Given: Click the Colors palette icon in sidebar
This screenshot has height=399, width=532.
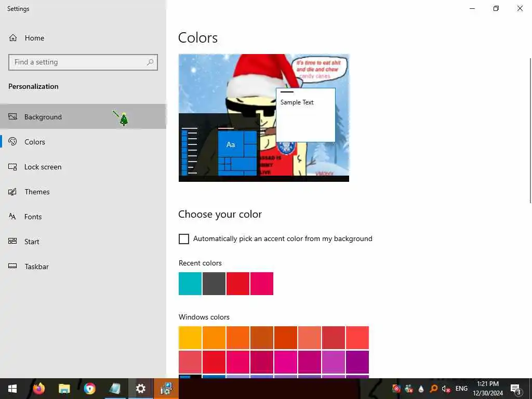Looking at the screenshot, I should [x=12, y=142].
